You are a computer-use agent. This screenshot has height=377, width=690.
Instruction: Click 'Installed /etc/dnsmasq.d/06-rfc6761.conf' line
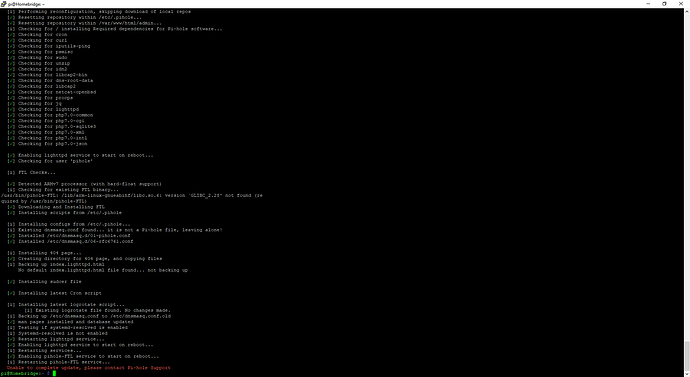click(70, 242)
